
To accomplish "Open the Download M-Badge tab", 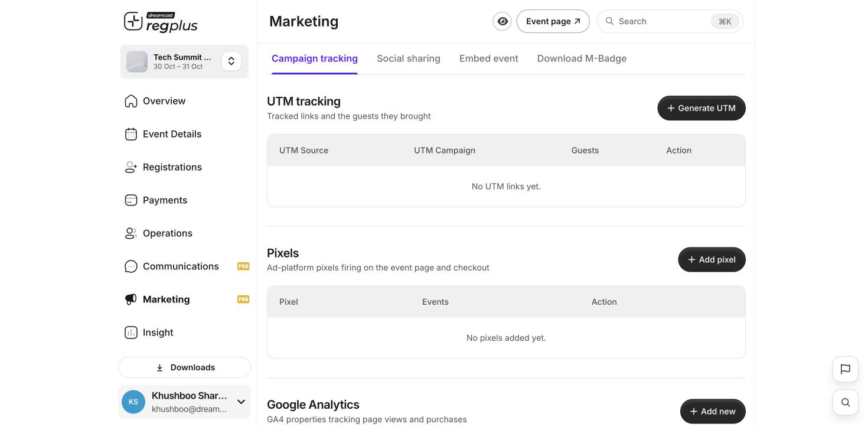I will [x=582, y=58].
